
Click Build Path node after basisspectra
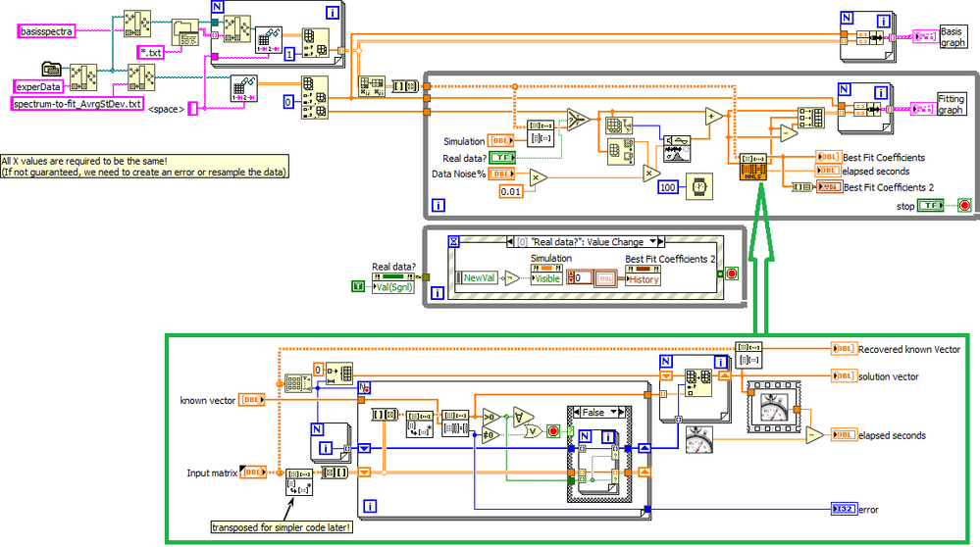pyautogui.click(x=137, y=24)
